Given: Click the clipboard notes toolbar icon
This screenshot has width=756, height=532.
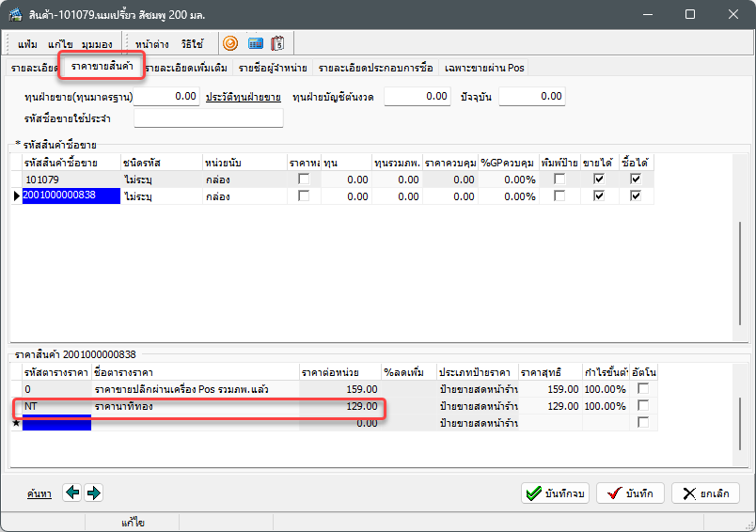Looking at the screenshot, I should [x=278, y=43].
